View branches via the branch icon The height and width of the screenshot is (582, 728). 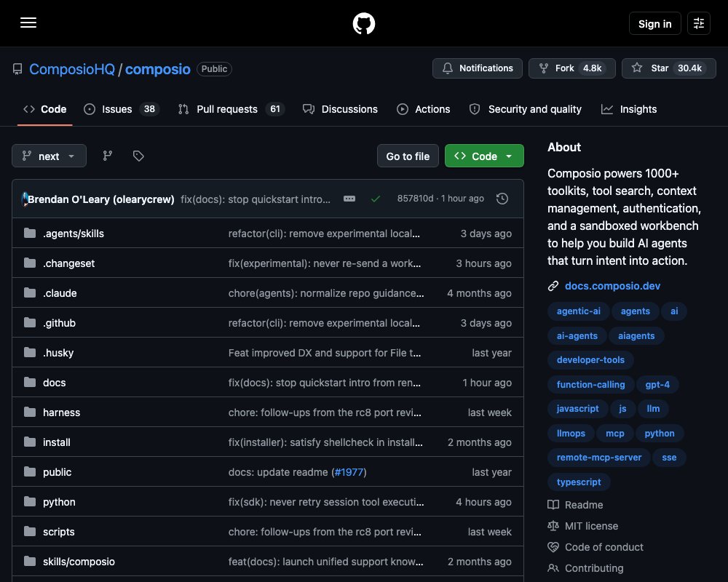coord(107,156)
